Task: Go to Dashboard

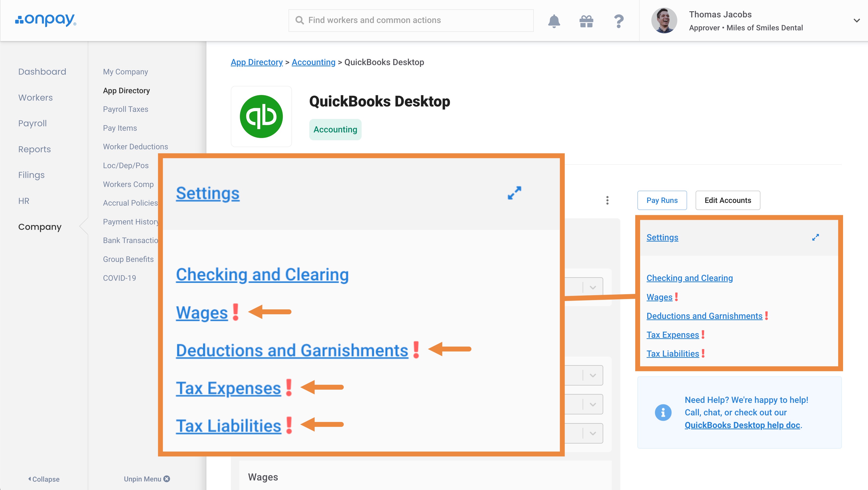Action: 42,71
